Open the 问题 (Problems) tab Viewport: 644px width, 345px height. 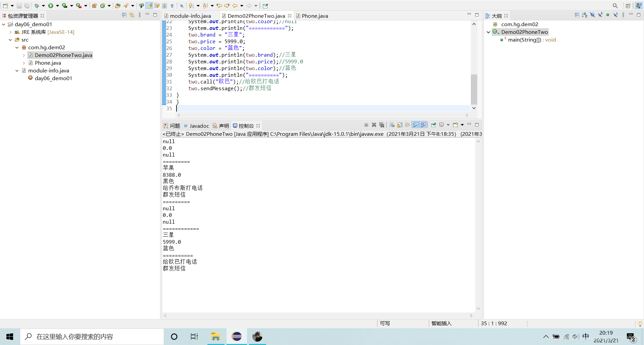pos(171,126)
